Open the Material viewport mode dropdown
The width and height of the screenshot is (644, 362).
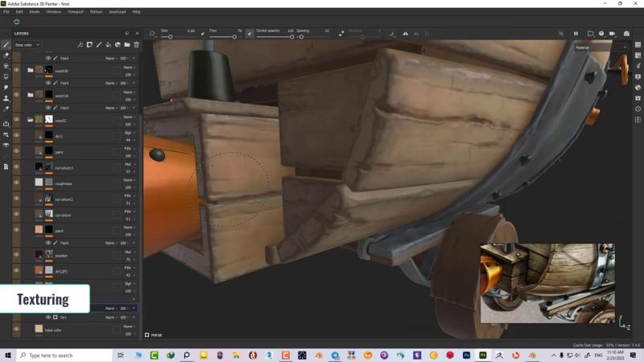tap(600, 47)
